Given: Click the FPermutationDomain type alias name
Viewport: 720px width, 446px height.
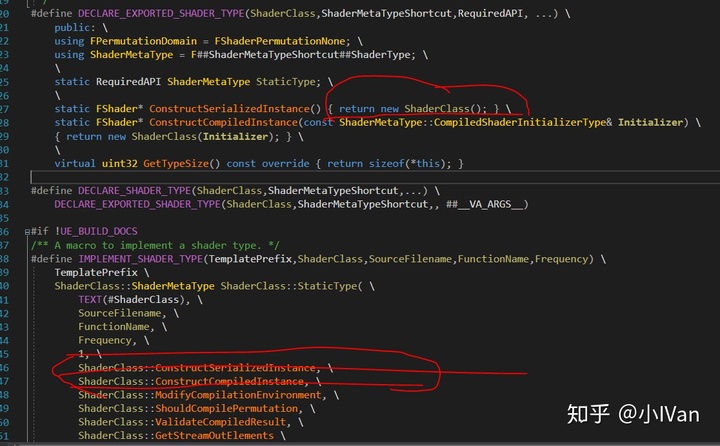Looking at the screenshot, I should pos(143,41).
